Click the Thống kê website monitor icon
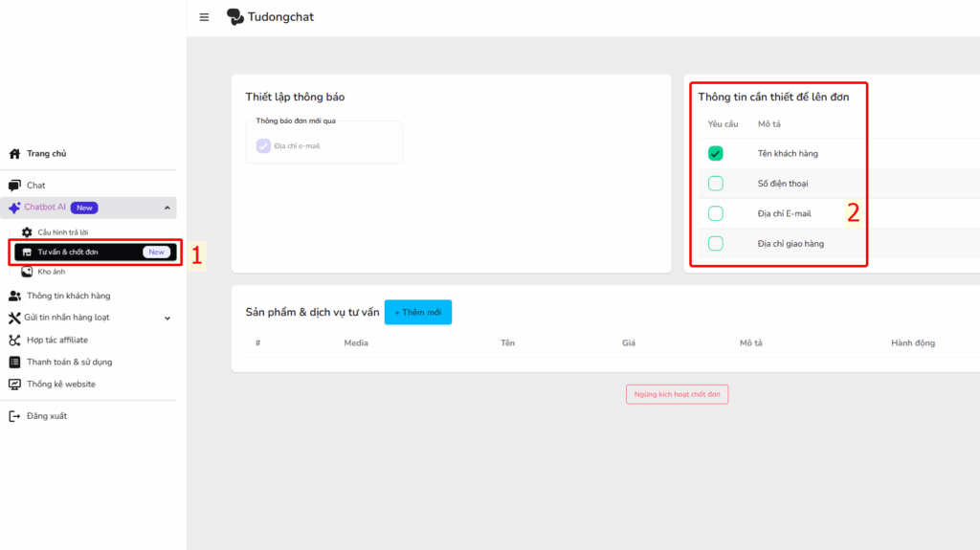The height and width of the screenshot is (550, 980). pos(14,385)
